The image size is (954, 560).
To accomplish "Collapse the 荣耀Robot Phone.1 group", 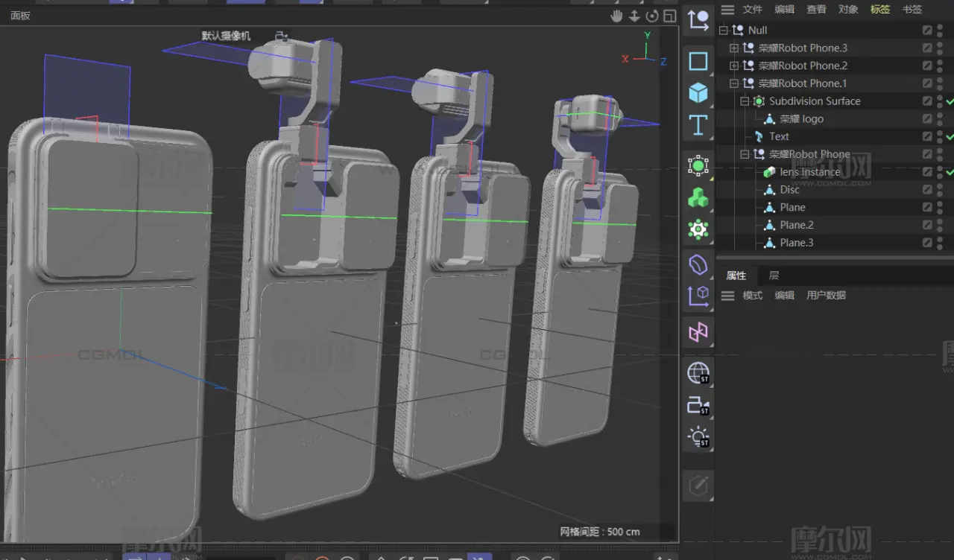I will (x=734, y=83).
